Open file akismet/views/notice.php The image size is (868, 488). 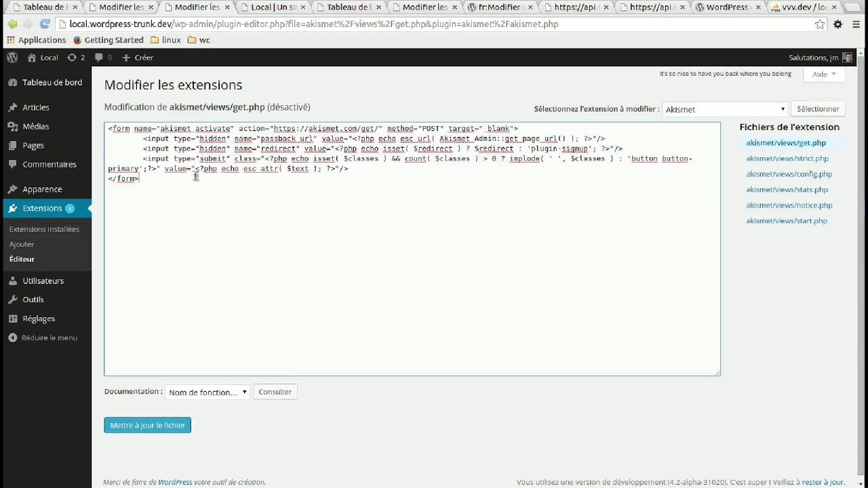coord(789,205)
